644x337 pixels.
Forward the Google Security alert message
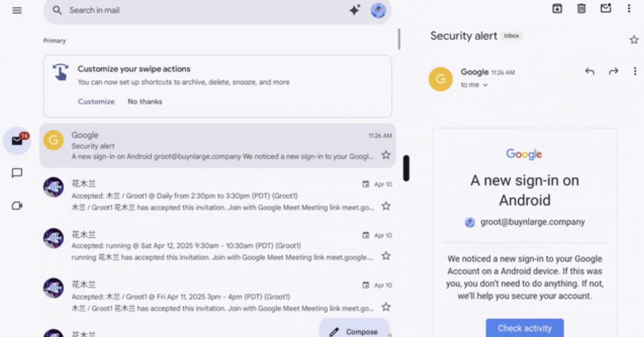tap(613, 71)
